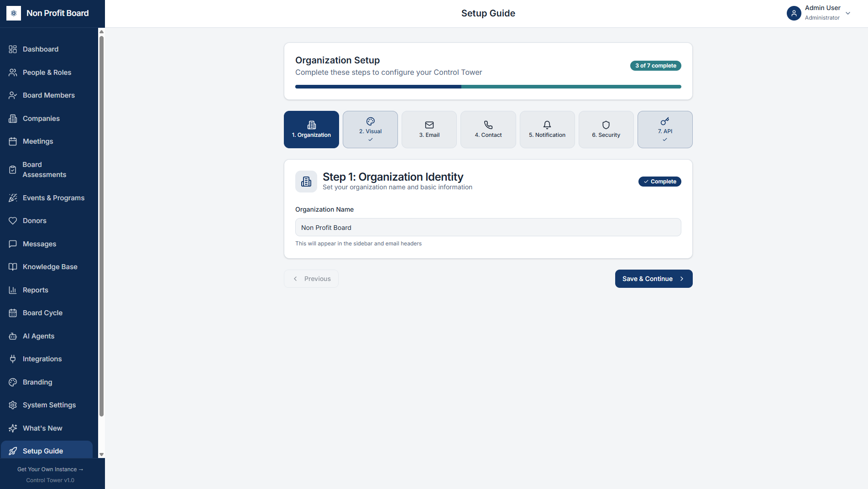Click the Setup Guide rocket icon
The height and width of the screenshot is (489, 868).
13,451
